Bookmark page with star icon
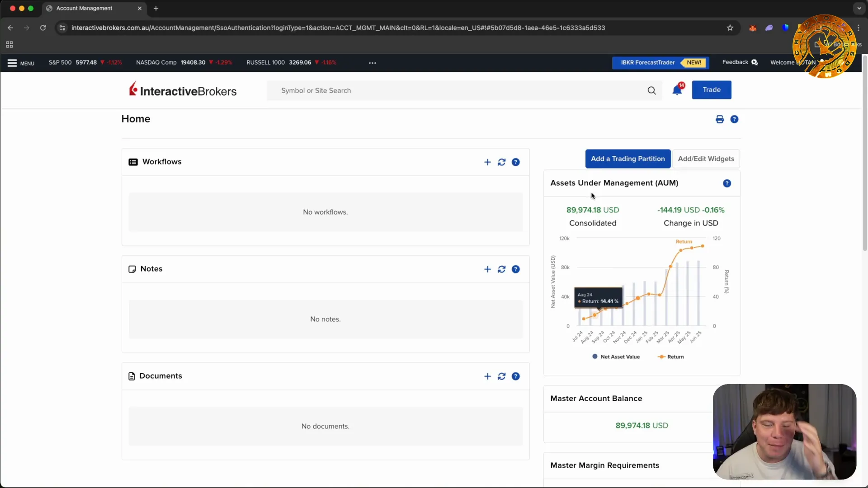The image size is (868, 488). [730, 28]
